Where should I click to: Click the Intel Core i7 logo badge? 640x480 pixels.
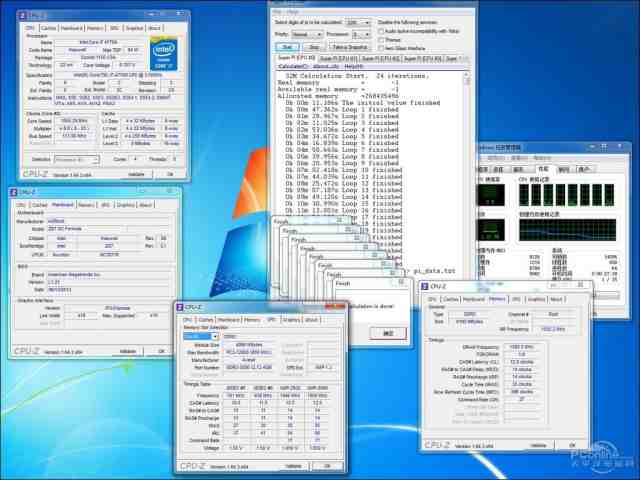(163, 54)
